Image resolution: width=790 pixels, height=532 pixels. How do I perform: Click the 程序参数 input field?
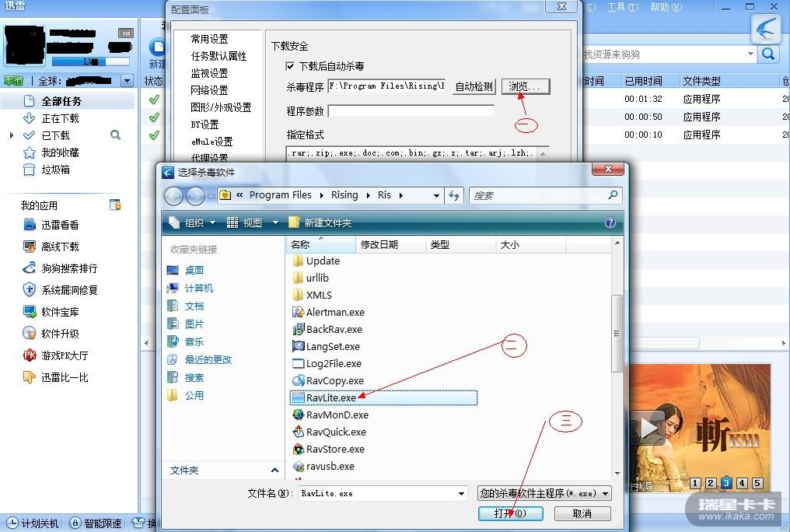pos(411,110)
